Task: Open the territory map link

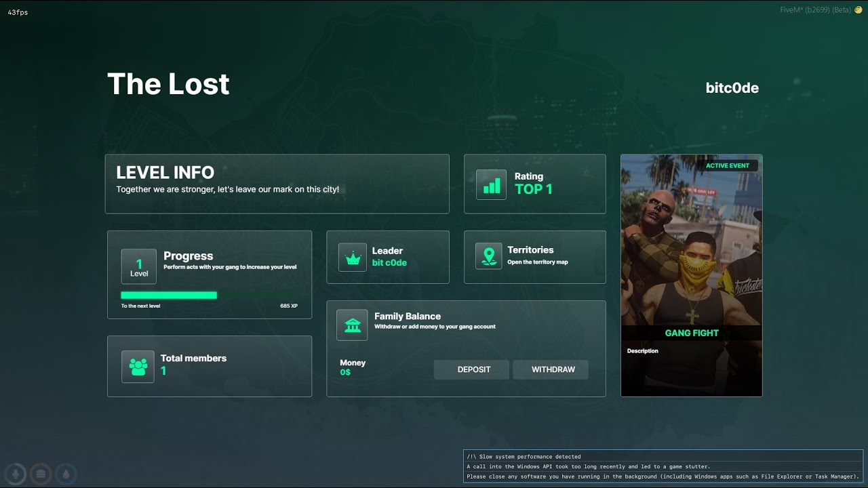Action: coord(537,262)
